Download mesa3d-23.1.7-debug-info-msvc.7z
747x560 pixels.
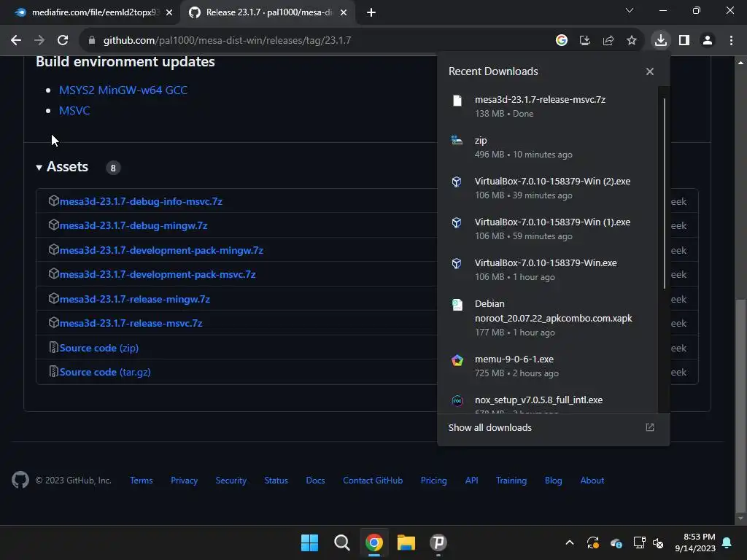pyautogui.click(x=141, y=201)
